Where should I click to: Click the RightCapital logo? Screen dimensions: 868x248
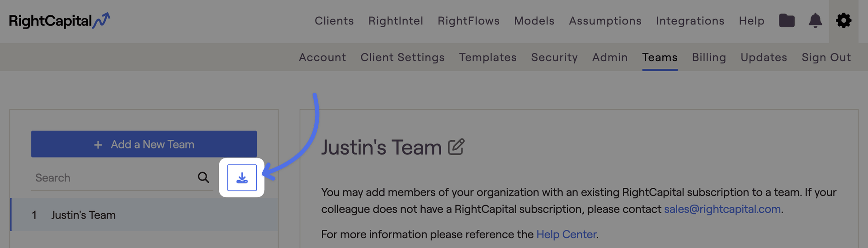click(x=60, y=21)
